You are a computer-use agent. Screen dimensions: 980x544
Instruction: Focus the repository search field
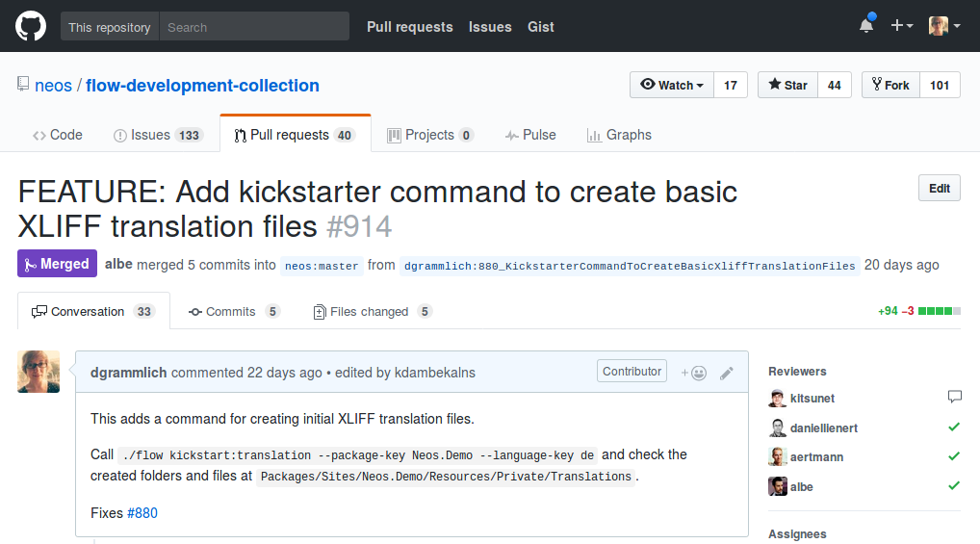point(254,27)
